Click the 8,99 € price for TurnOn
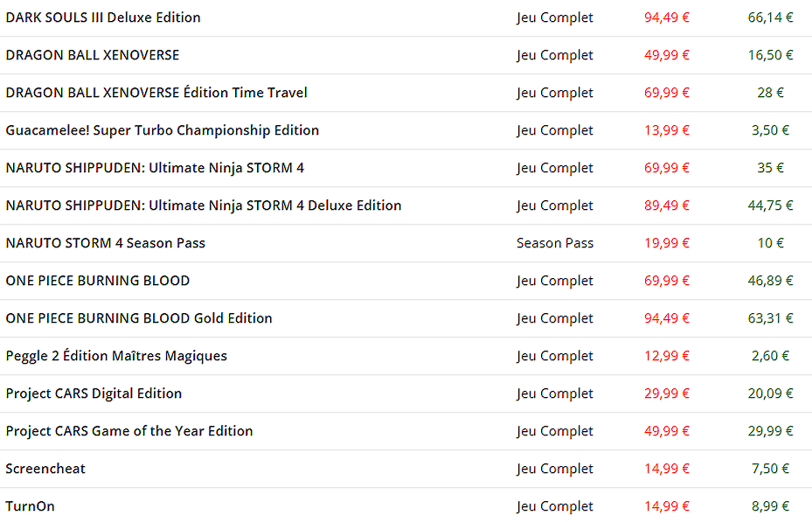The image size is (812, 522). coord(770,506)
